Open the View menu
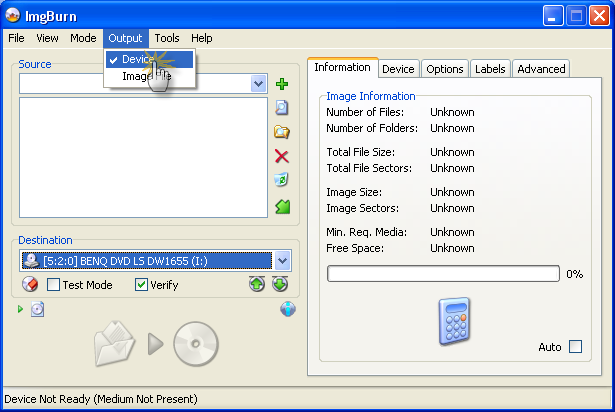Screen dimensions: 615x412 coord(47,38)
